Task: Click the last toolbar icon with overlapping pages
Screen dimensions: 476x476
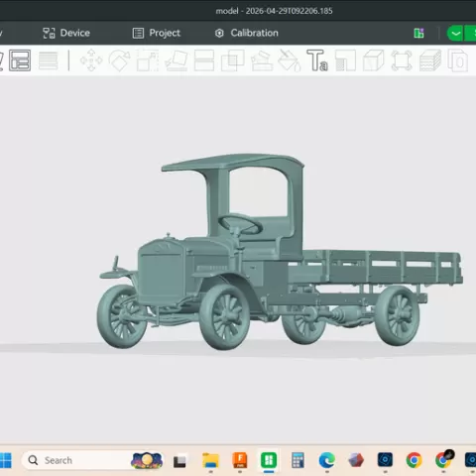Action: click(457, 60)
